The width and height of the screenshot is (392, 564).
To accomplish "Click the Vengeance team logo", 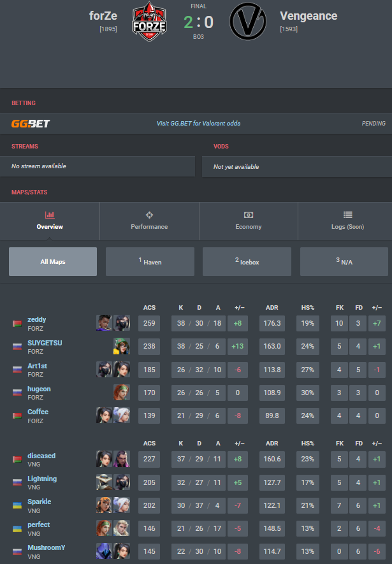I will 248,22.
